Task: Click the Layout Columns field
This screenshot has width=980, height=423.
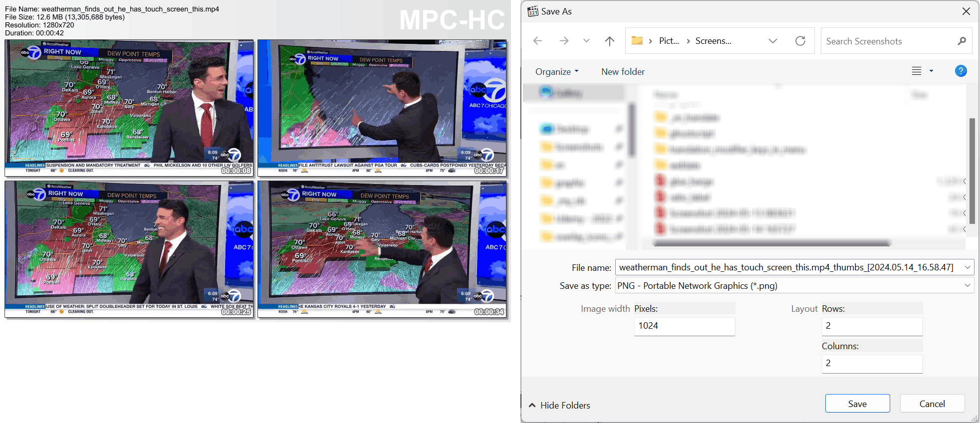Action: (872, 364)
